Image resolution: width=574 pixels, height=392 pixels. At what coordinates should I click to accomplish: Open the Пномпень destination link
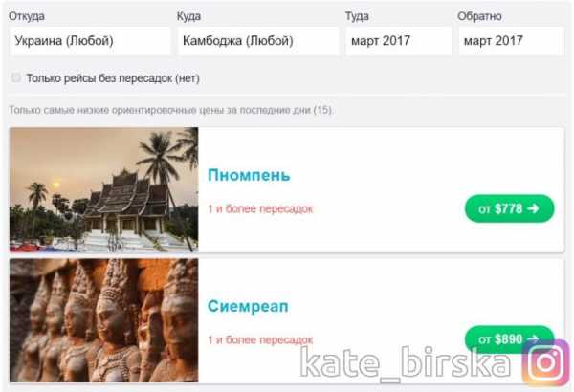pyautogui.click(x=249, y=175)
